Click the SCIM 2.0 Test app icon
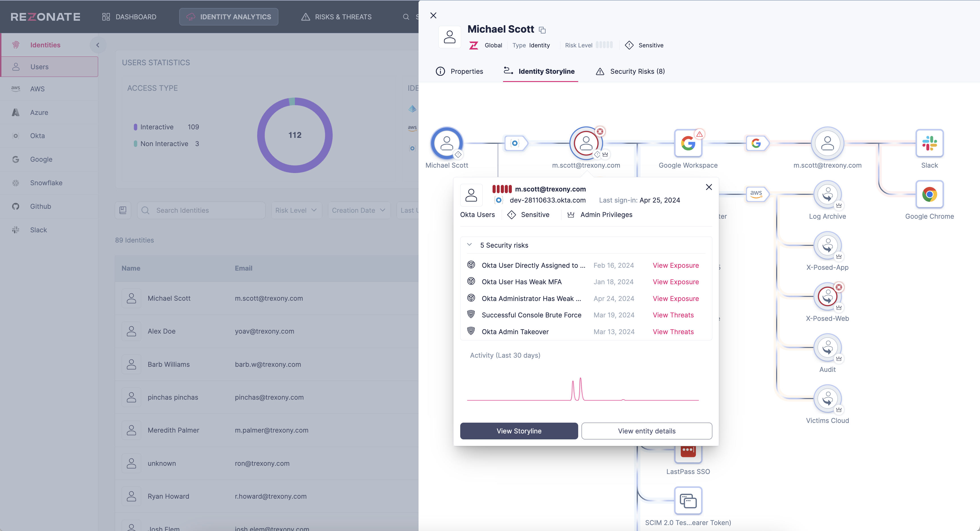980x531 pixels. (x=688, y=501)
